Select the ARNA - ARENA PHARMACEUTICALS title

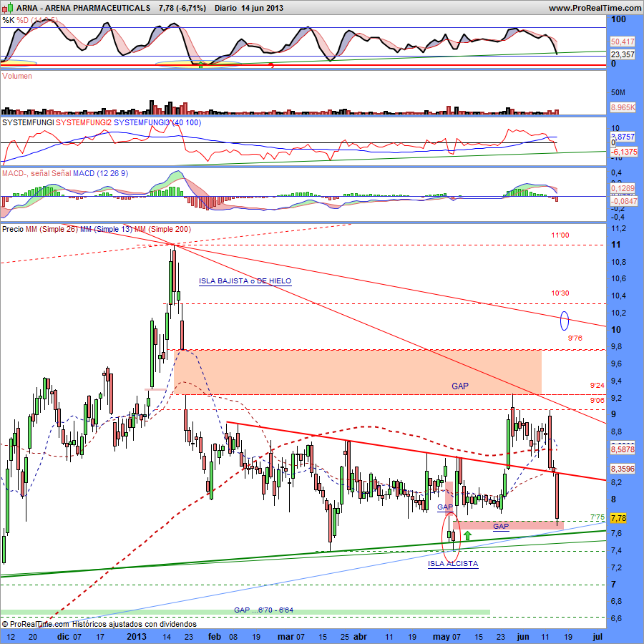(x=84, y=8)
